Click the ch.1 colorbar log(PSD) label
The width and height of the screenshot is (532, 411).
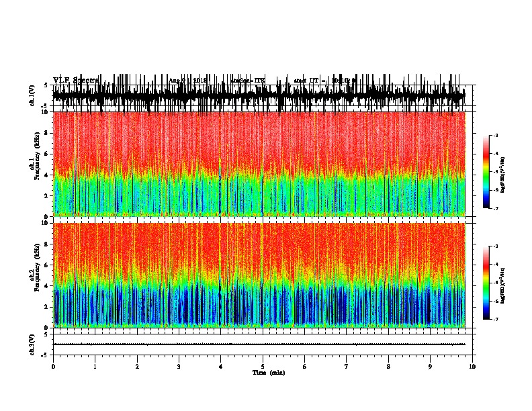point(502,175)
